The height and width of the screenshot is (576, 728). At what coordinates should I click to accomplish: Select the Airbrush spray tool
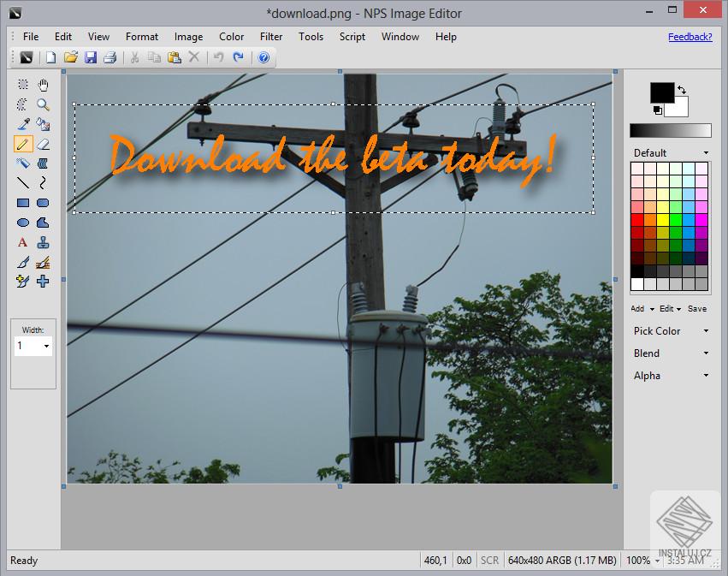[22, 163]
